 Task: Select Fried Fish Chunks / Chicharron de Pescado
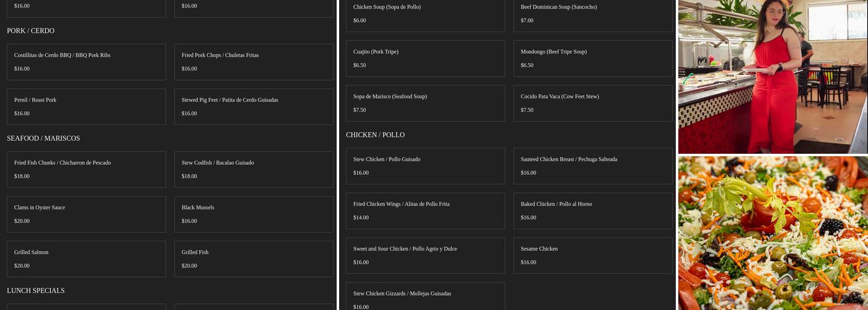click(86, 169)
